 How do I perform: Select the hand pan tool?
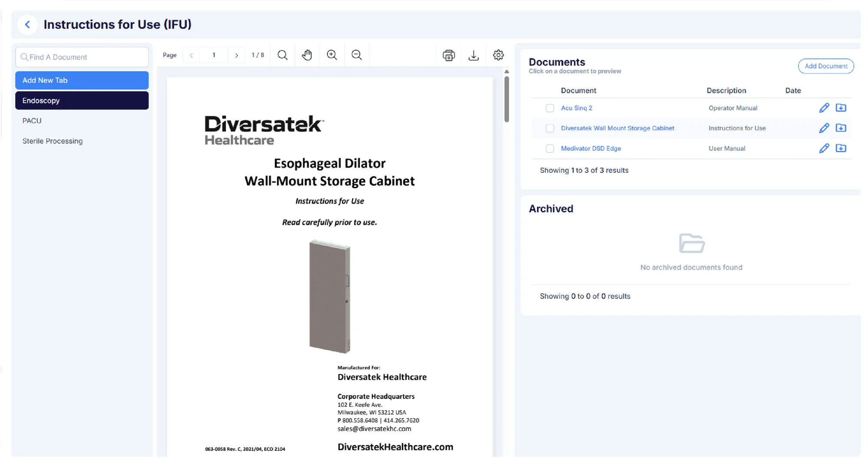pyautogui.click(x=307, y=55)
